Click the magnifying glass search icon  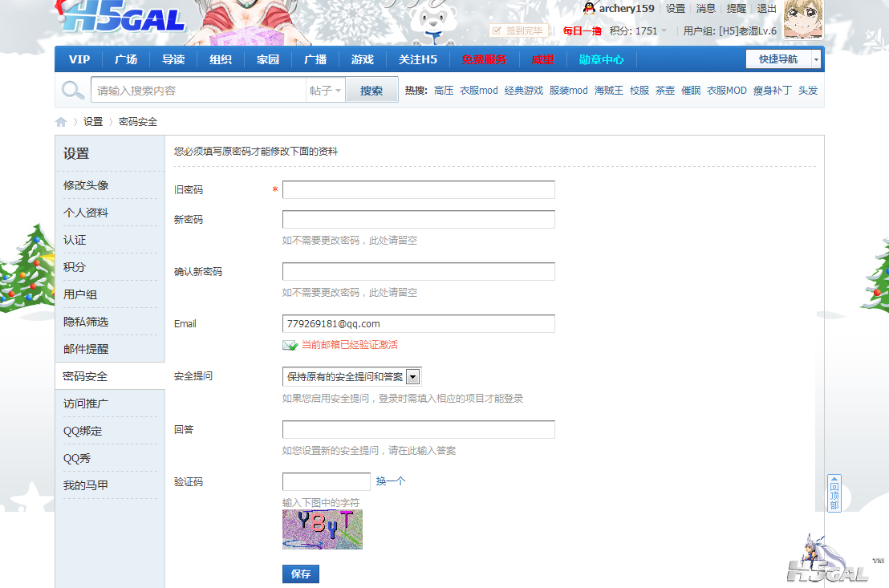coord(73,91)
